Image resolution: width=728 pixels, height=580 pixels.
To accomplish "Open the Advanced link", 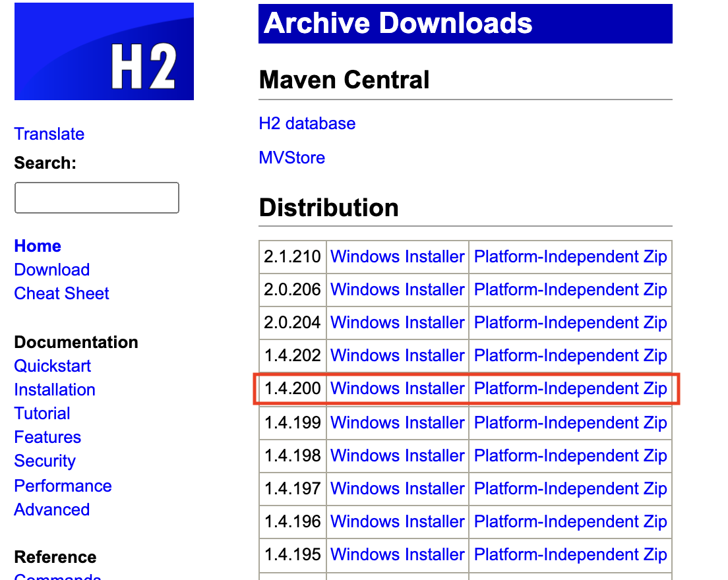I will pyautogui.click(x=52, y=509).
